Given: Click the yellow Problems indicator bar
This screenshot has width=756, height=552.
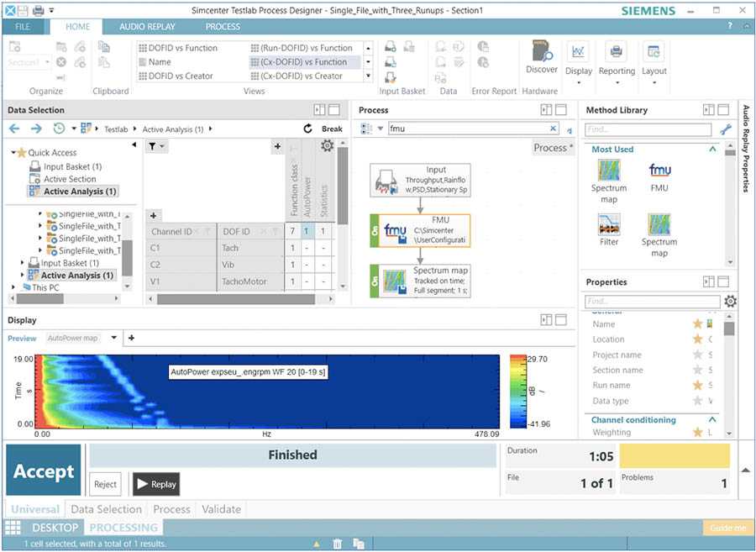Looking at the screenshot, I should pos(675,456).
